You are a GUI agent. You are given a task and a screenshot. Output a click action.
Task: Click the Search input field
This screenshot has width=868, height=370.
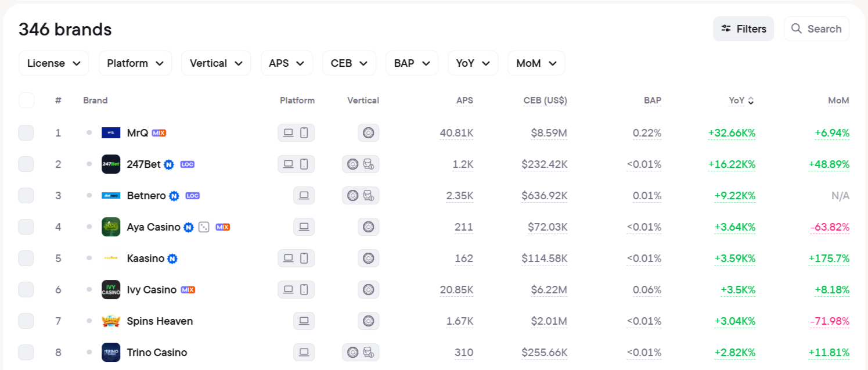[817, 29]
